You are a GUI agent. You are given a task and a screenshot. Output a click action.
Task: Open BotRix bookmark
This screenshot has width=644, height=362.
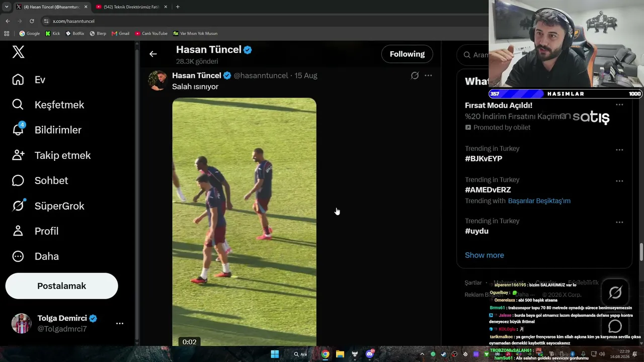(75, 34)
